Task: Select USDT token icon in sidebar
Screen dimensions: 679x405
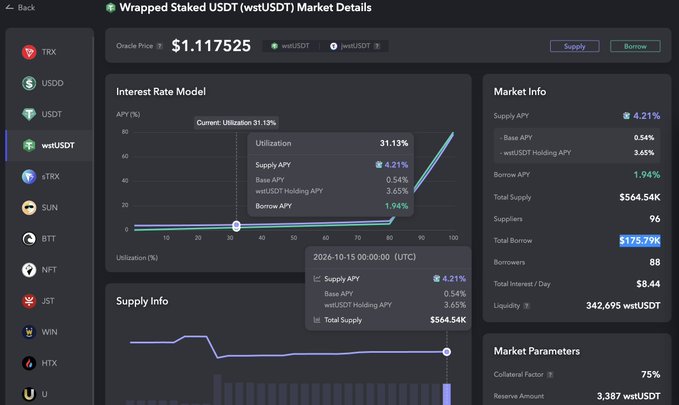Action: click(29, 114)
